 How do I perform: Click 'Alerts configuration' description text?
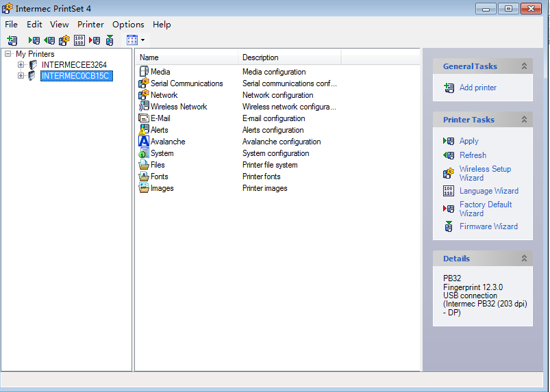point(273,130)
